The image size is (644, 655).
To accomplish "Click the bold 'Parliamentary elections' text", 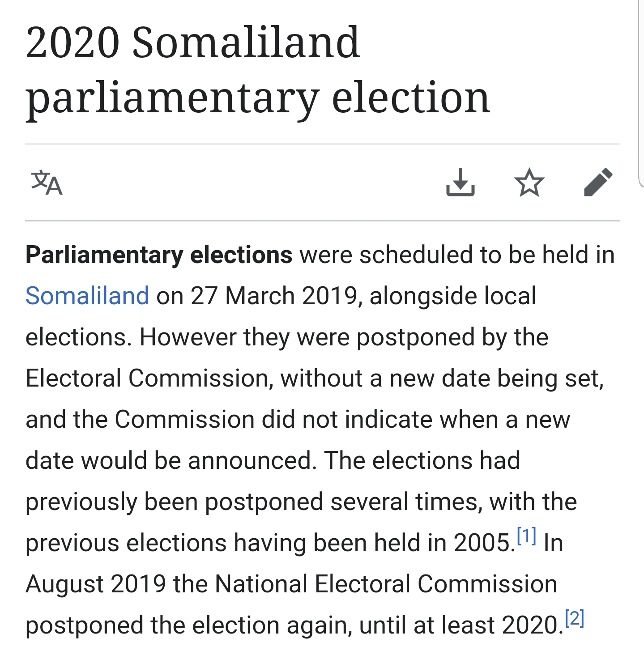I will coord(159,255).
